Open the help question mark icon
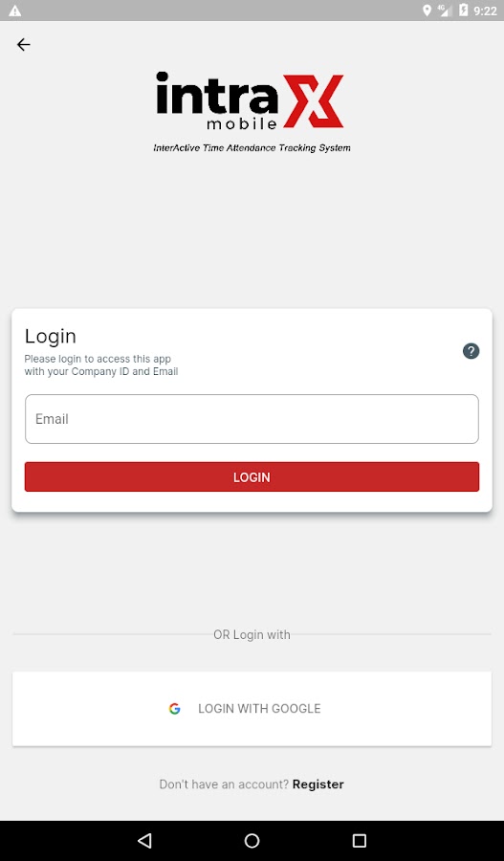This screenshot has height=861, width=504. [x=471, y=351]
